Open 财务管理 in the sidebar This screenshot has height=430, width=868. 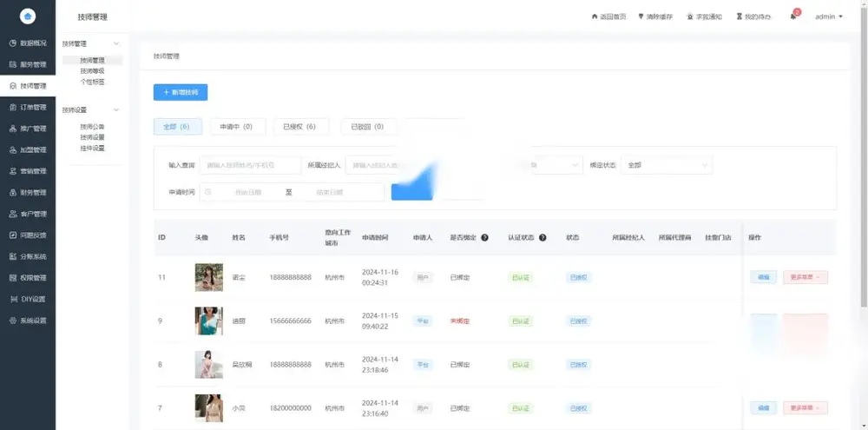(x=28, y=193)
